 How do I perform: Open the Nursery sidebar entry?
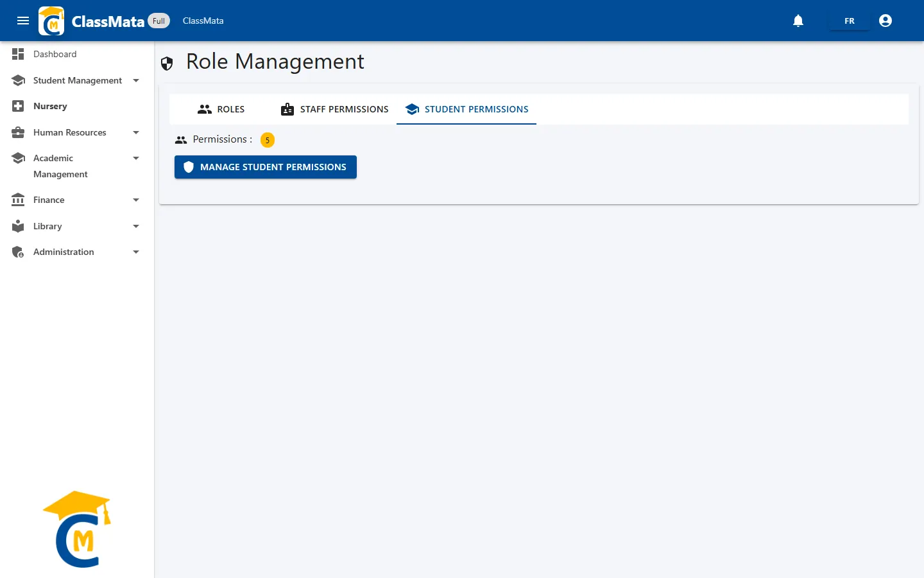[x=77, y=106]
